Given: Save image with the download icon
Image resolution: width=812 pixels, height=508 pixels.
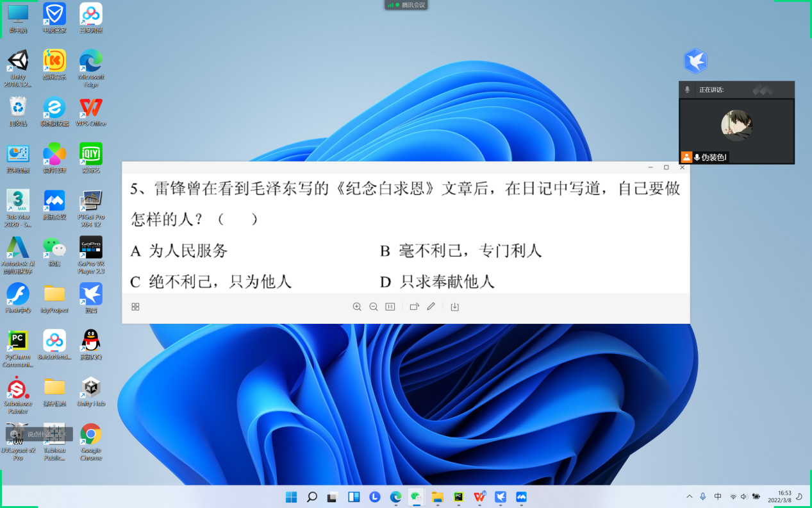Looking at the screenshot, I should click(455, 307).
